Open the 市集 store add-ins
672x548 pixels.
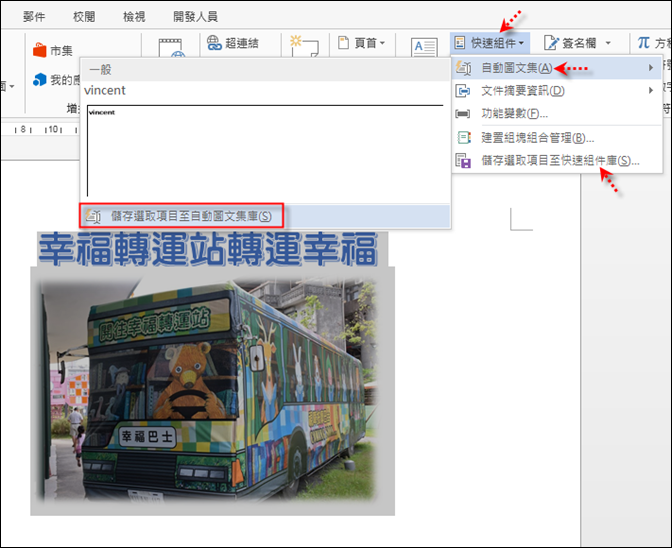(53, 51)
